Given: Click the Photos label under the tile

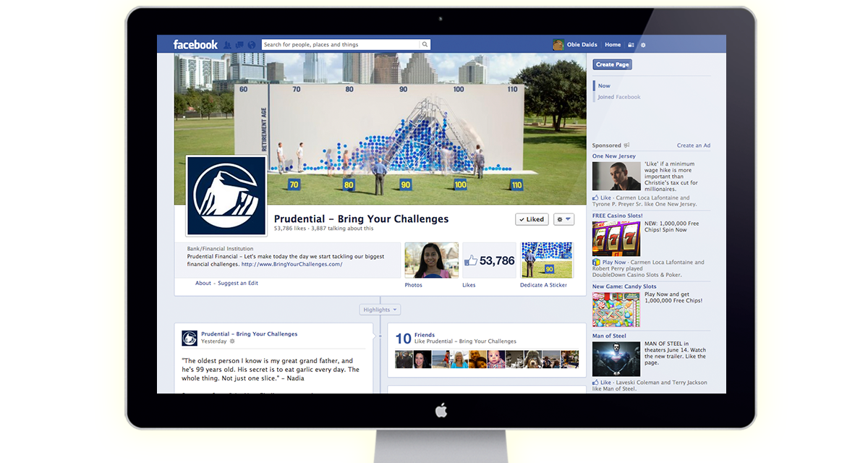Looking at the screenshot, I should point(413,286).
